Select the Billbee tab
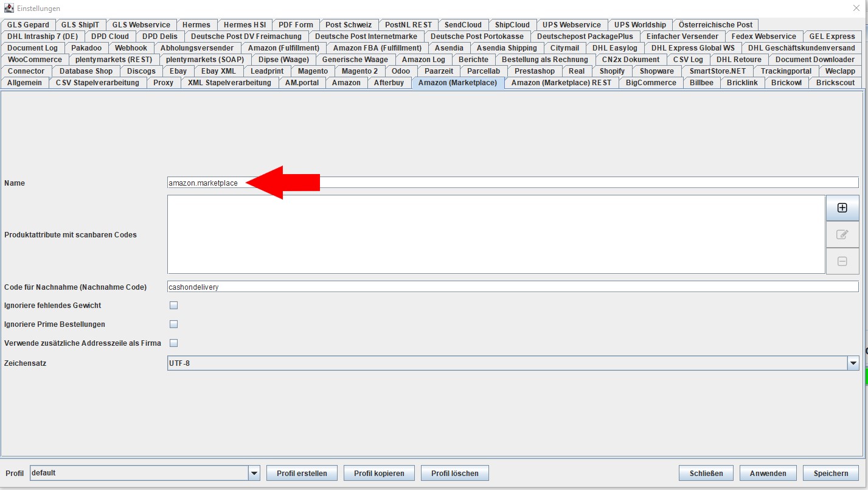The height and width of the screenshot is (490, 868). [701, 83]
